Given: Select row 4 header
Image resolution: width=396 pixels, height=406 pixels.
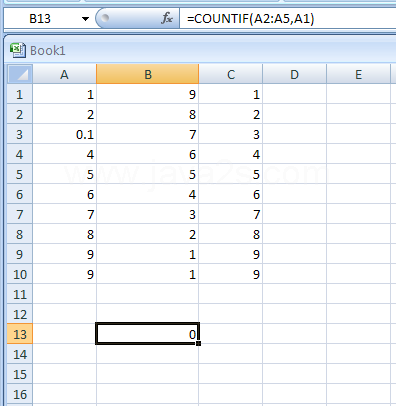Looking at the screenshot, I should pyautogui.click(x=20, y=154).
